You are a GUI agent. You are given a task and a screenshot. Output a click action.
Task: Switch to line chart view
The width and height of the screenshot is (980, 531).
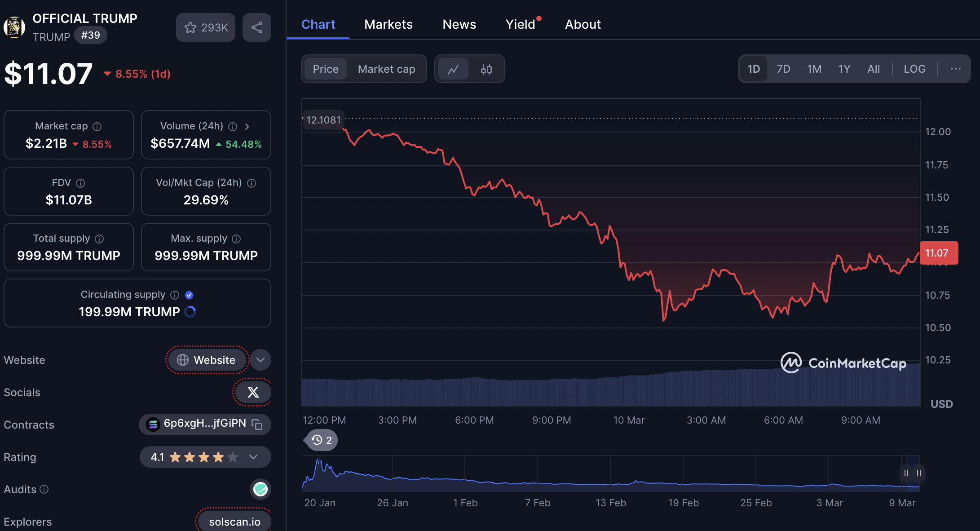point(453,69)
